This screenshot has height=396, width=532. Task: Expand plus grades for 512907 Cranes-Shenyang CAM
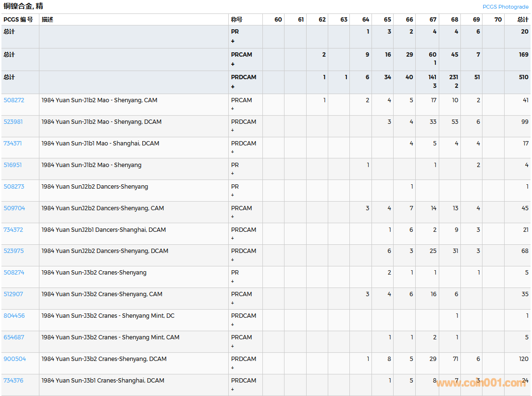pos(233,303)
